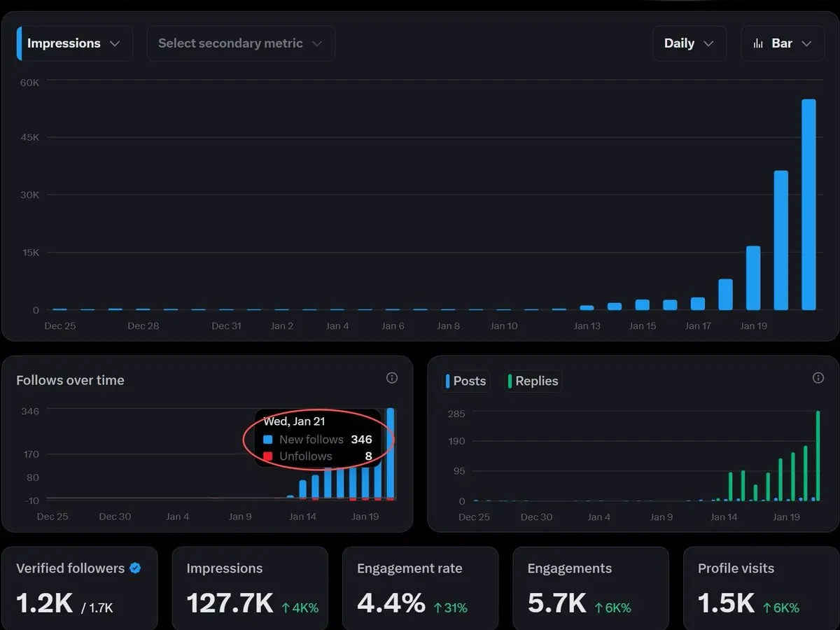This screenshot has width=840, height=630.
Task: Click the info icon in Posts and Replies panel
Action: (x=818, y=378)
